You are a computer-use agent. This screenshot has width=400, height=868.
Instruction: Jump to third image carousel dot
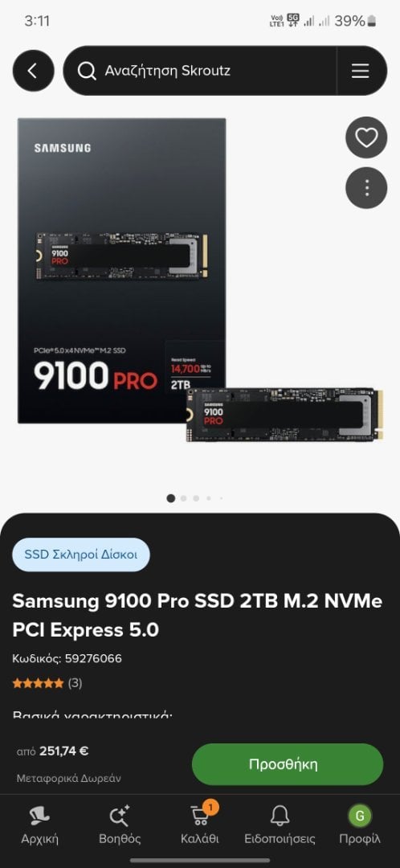pyautogui.click(x=197, y=498)
